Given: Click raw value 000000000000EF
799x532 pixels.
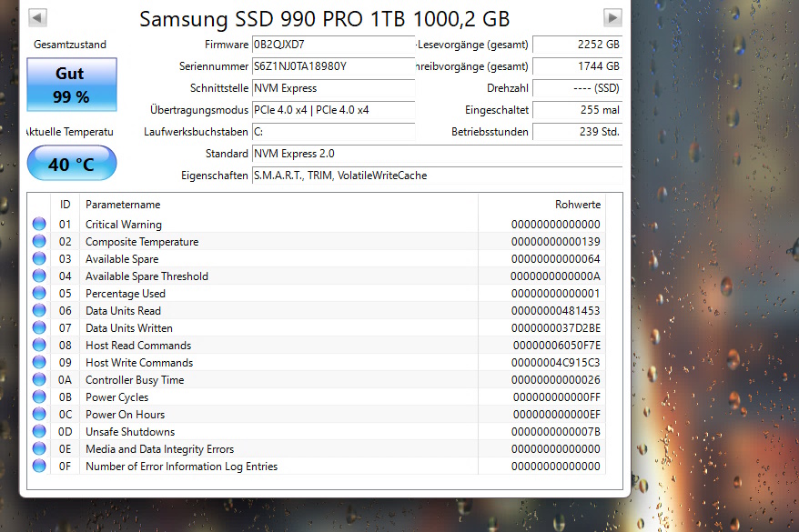Looking at the screenshot, I should (x=557, y=415).
